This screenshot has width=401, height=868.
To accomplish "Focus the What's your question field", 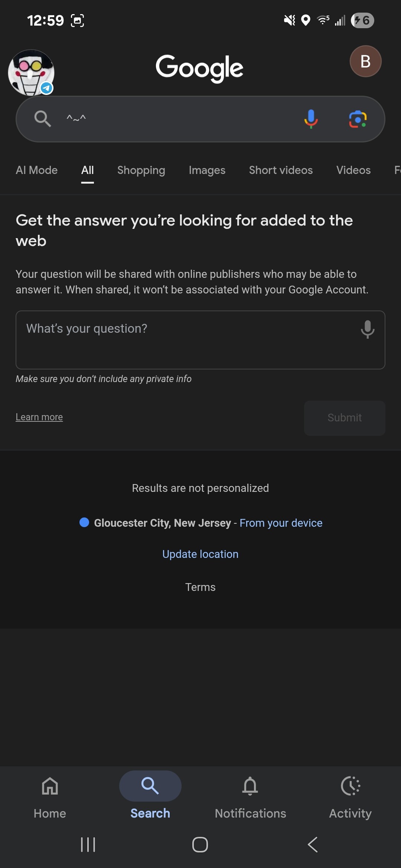I will [x=200, y=340].
